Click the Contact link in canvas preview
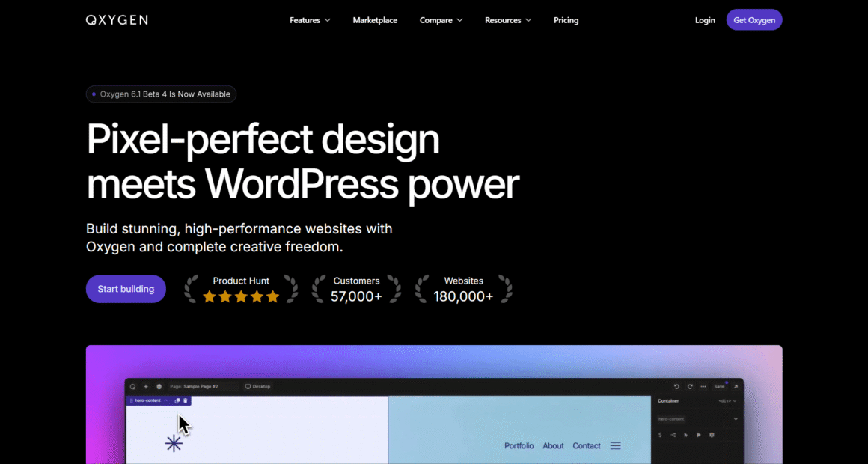Image resolution: width=868 pixels, height=464 pixels. point(587,446)
